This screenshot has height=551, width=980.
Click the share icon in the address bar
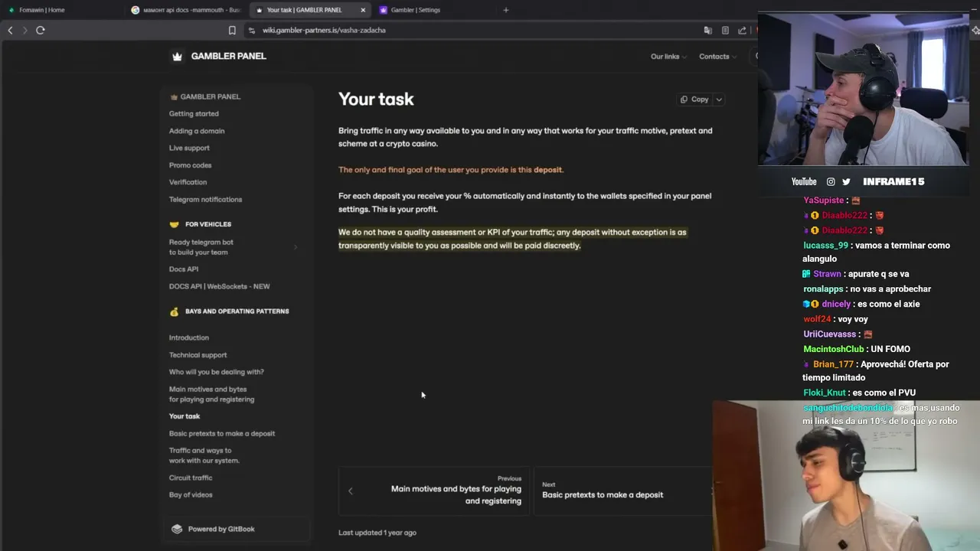pyautogui.click(x=742, y=31)
